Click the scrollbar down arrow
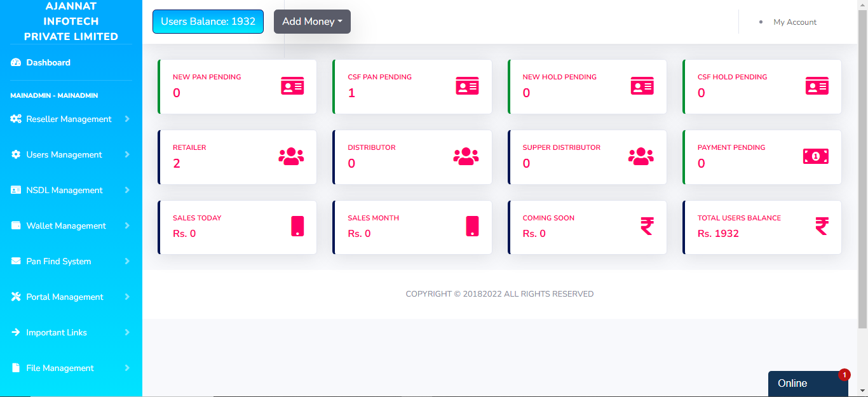The height and width of the screenshot is (397, 868). point(863,392)
